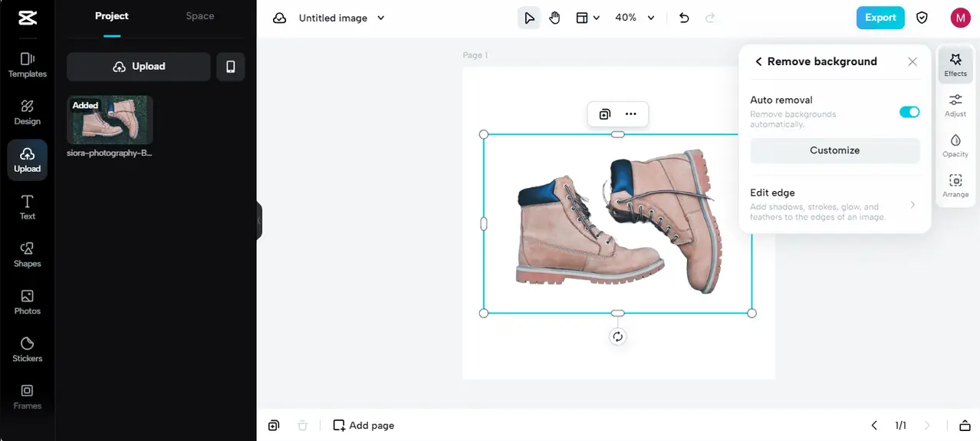This screenshot has height=441, width=980.
Task: Switch to the Project tab
Action: (x=112, y=16)
